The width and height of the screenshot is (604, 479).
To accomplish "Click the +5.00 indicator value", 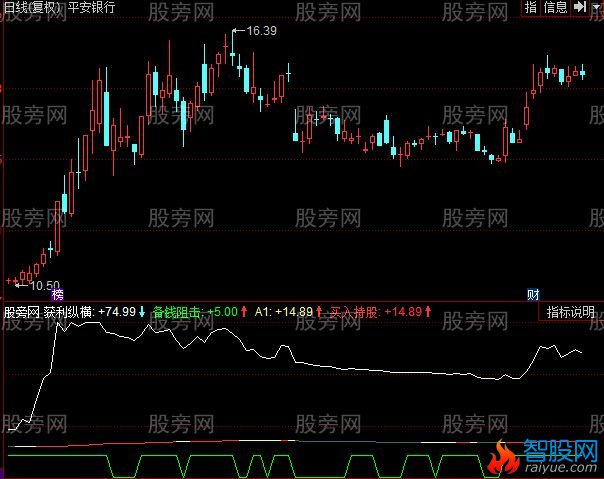I will coord(222,311).
